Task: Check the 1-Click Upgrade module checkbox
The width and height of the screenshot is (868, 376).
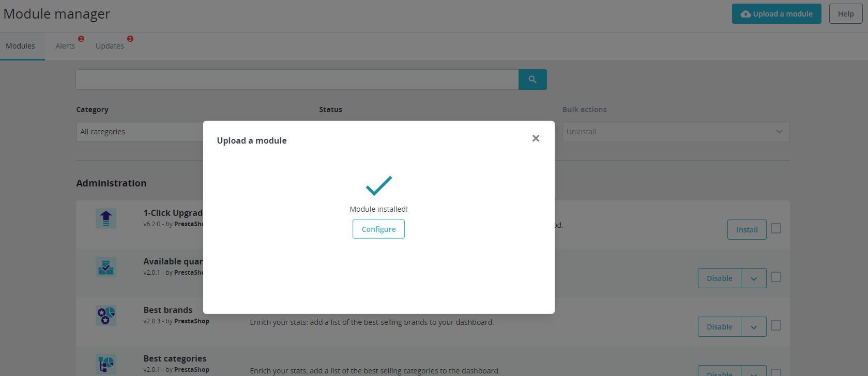Action: (776, 228)
